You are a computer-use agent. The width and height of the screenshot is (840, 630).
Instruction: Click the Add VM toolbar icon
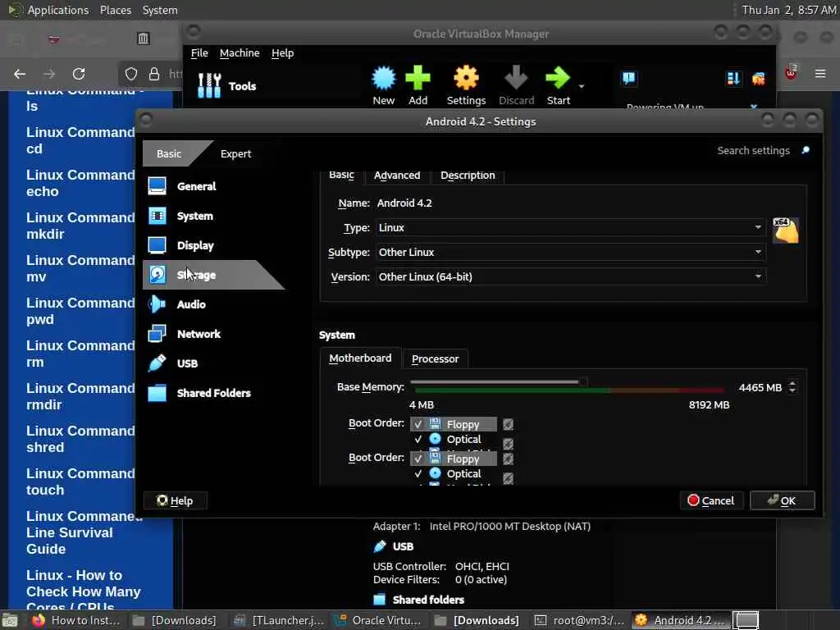click(x=418, y=84)
